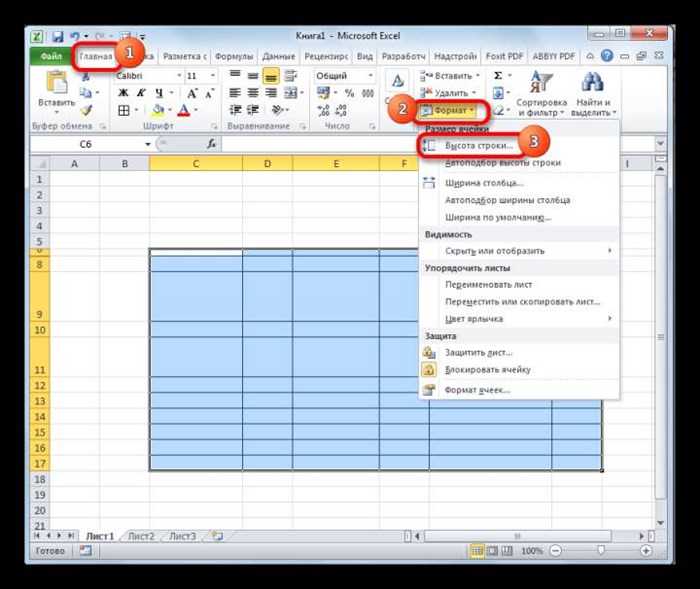Switch to Главная ribbon tab
Screen dimensions: 700x589
96,56
